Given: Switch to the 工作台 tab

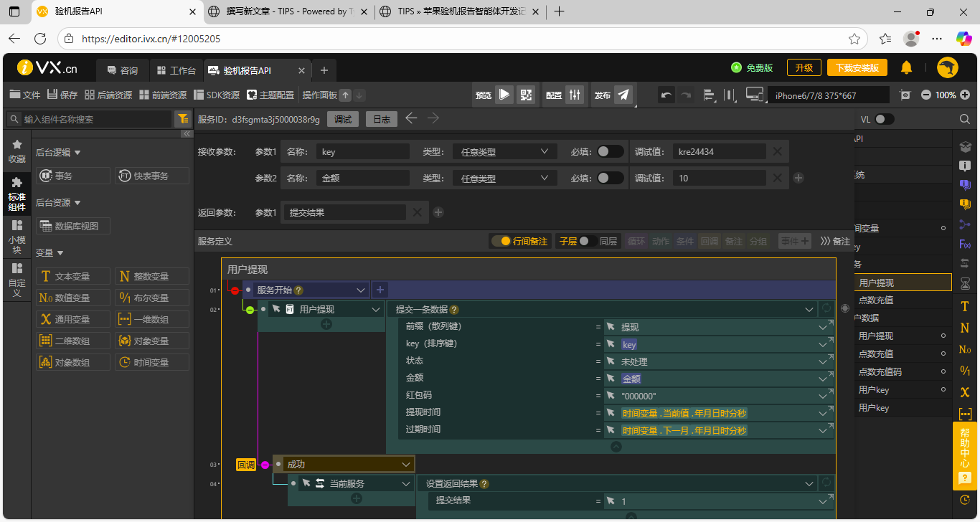Looking at the screenshot, I should [x=176, y=70].
